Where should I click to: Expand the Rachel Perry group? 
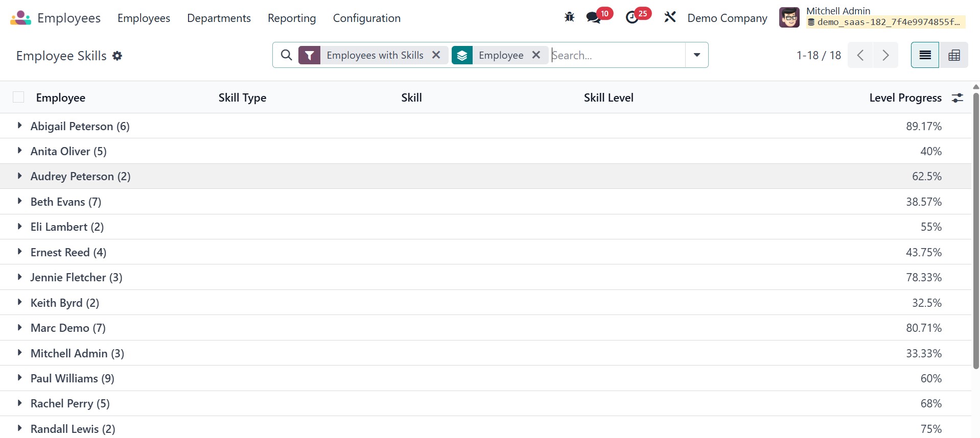[x=19, y=403]
